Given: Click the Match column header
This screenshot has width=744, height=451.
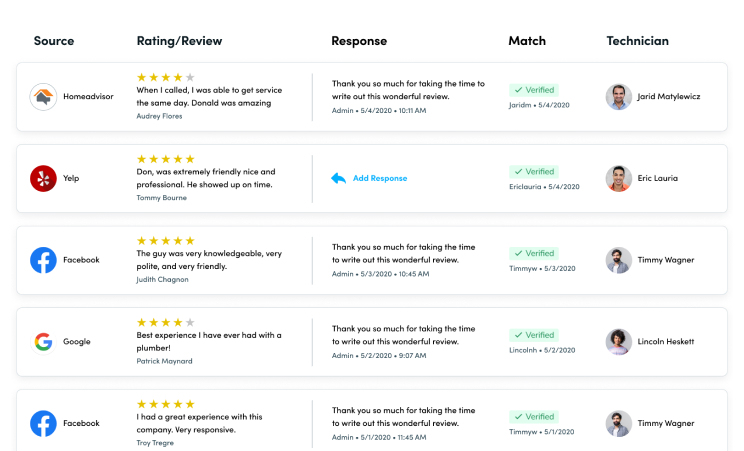Looking at the screenshot, I should (527, 41).
